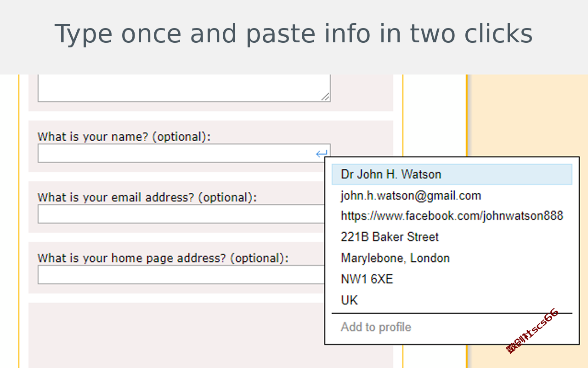Click the home page address input field
This screenshot has width=588, height=368.
click(x=179, y=275)
